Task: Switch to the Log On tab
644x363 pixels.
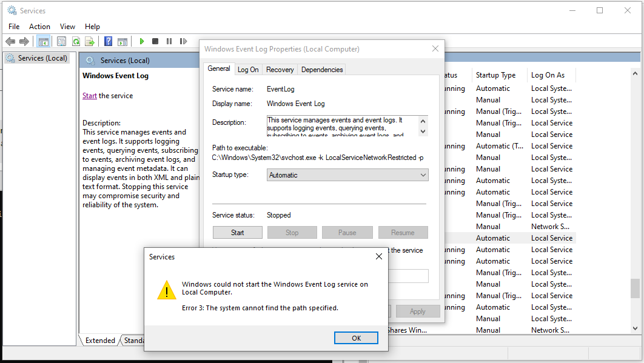Action: [x=248, y=70]
